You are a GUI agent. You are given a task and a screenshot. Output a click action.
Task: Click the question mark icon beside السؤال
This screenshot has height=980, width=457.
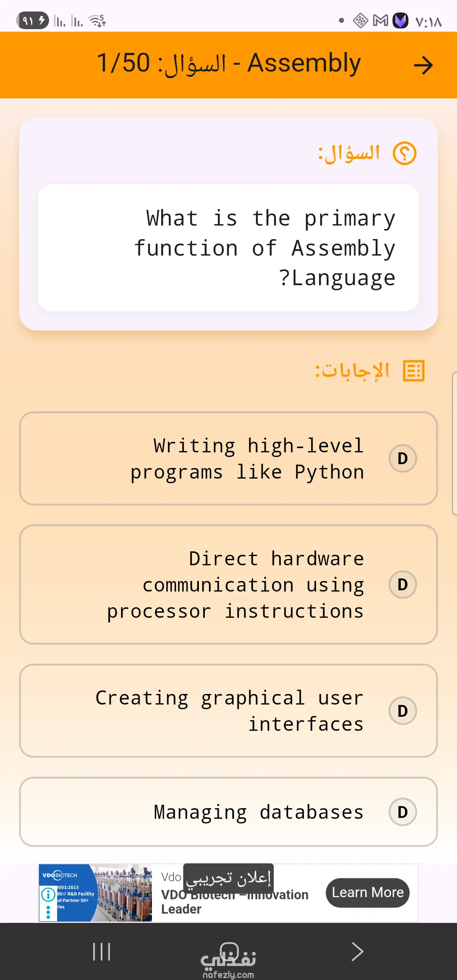click(405, 153)
